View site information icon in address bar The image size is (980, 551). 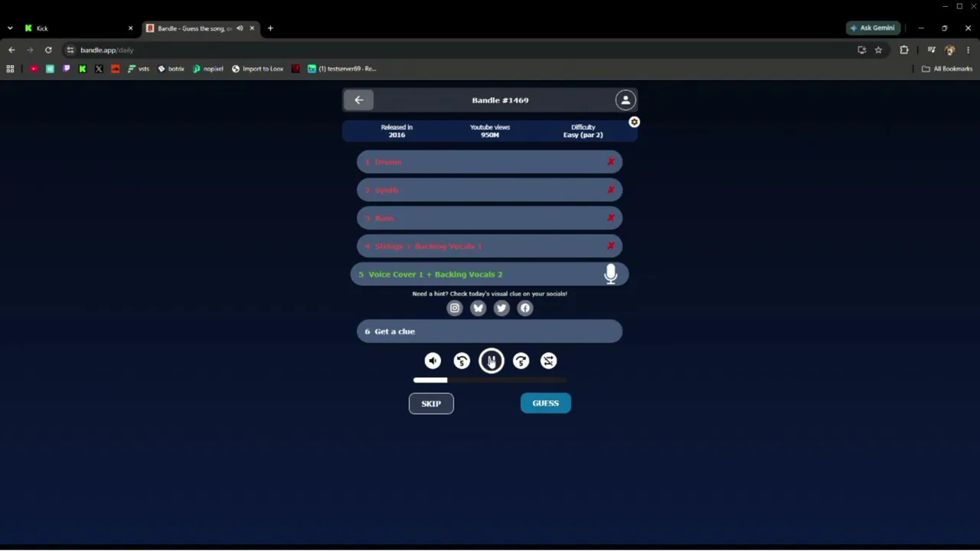click(x=70, y=50)
